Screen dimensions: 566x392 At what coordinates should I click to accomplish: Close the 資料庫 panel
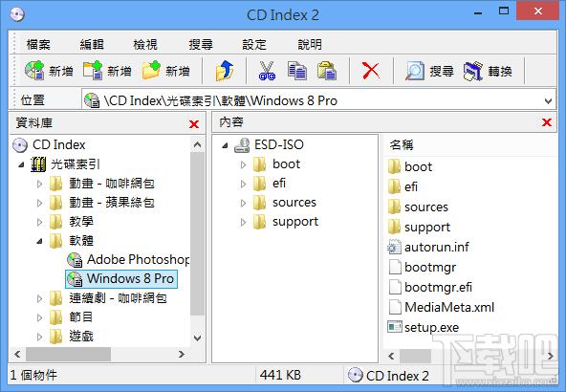click(194, 124)
